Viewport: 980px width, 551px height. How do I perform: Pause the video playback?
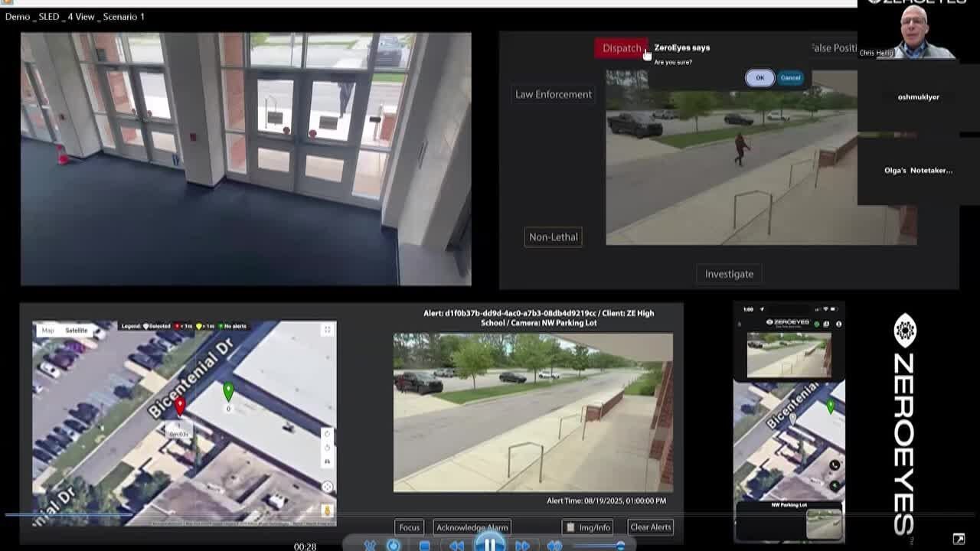[489, 544]
